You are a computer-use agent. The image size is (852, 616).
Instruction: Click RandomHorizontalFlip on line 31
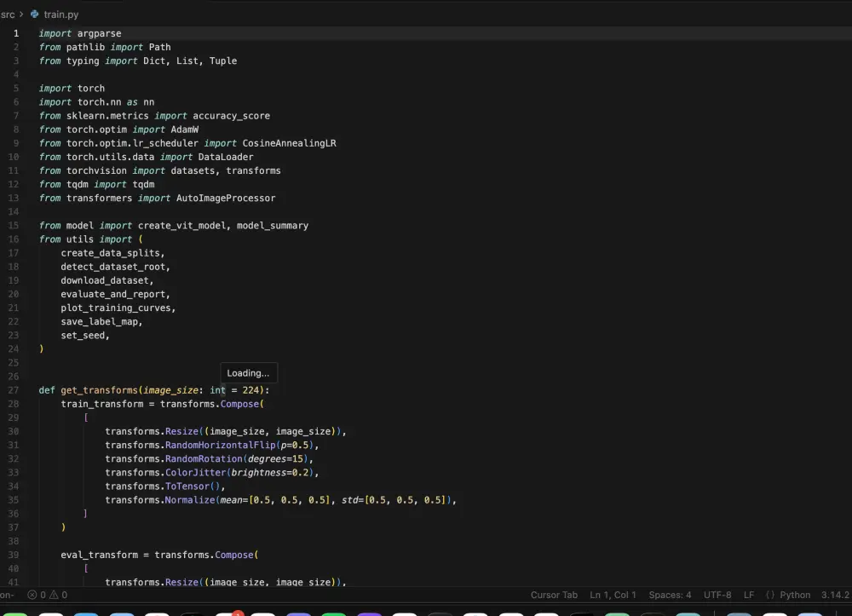point(221,445)
